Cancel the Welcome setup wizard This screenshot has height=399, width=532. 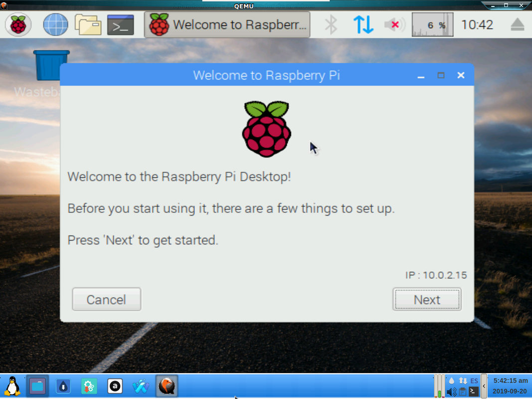(x=107, y=299)
